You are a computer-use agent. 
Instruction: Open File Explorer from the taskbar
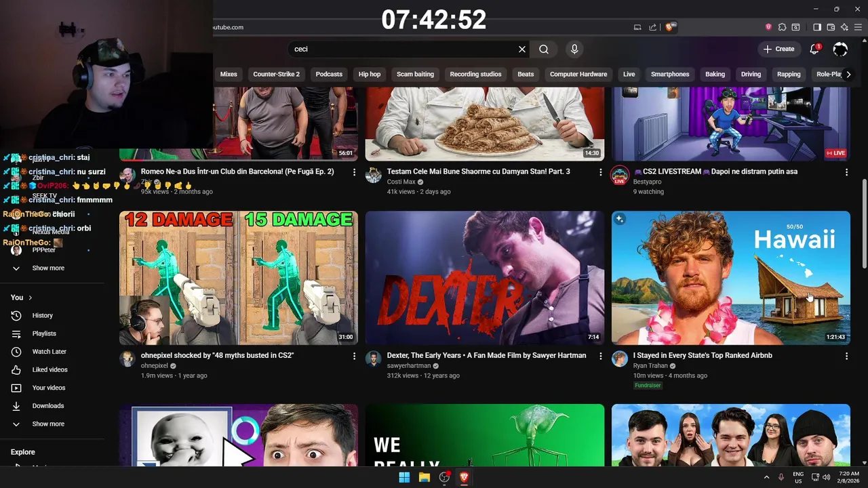[425, 477]
